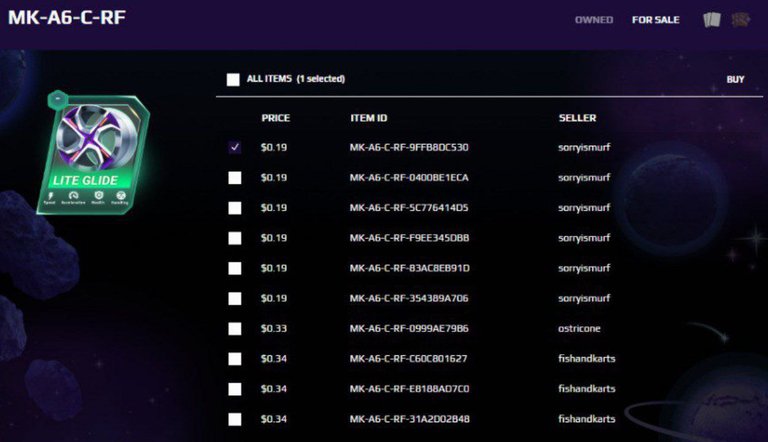Toggle the All Items checkbox
Viewport: 768px width, 442px height.
(233, 79)
